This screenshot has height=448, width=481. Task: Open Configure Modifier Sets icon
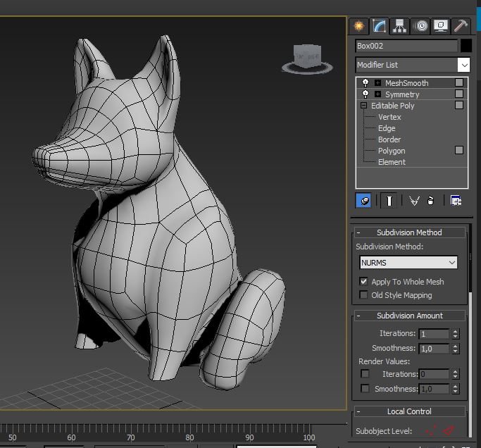[x=456, y=201]
